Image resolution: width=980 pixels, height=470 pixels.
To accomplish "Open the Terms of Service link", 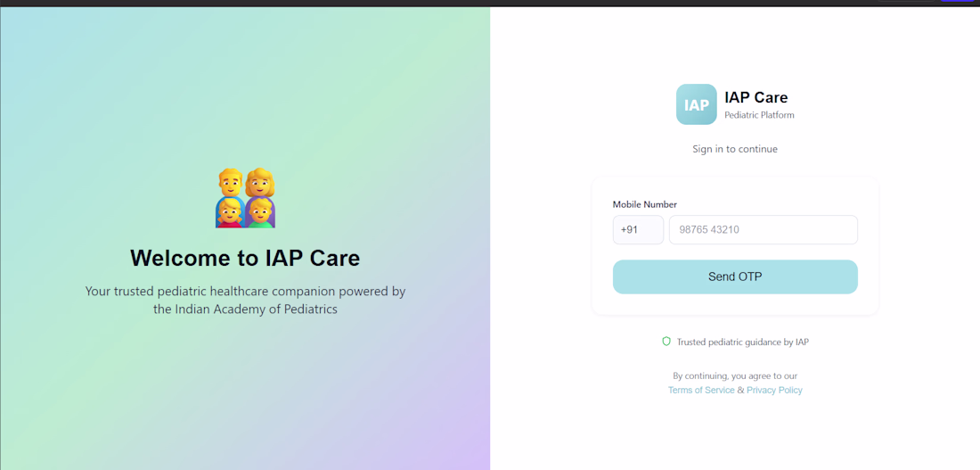I will point(701,390).
